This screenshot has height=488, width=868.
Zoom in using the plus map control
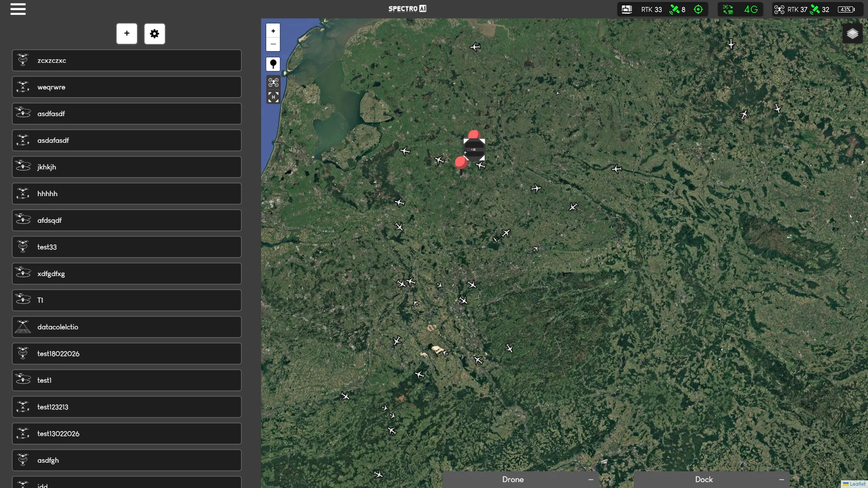coord(273,31)
